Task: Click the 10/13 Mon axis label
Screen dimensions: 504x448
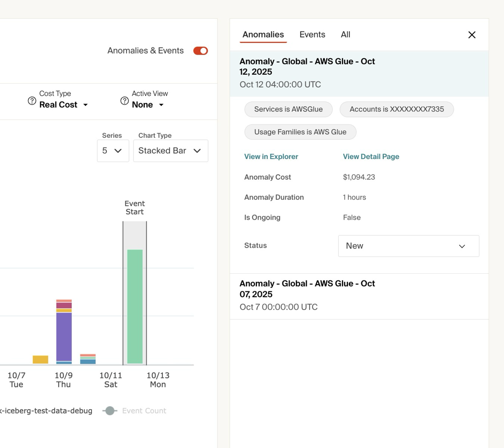Action: pyautogui.click(x=158, y=380)
